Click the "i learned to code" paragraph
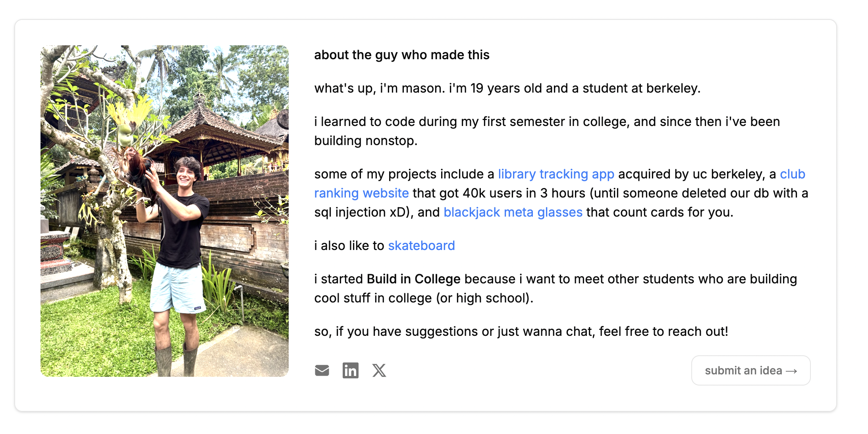 547,122
